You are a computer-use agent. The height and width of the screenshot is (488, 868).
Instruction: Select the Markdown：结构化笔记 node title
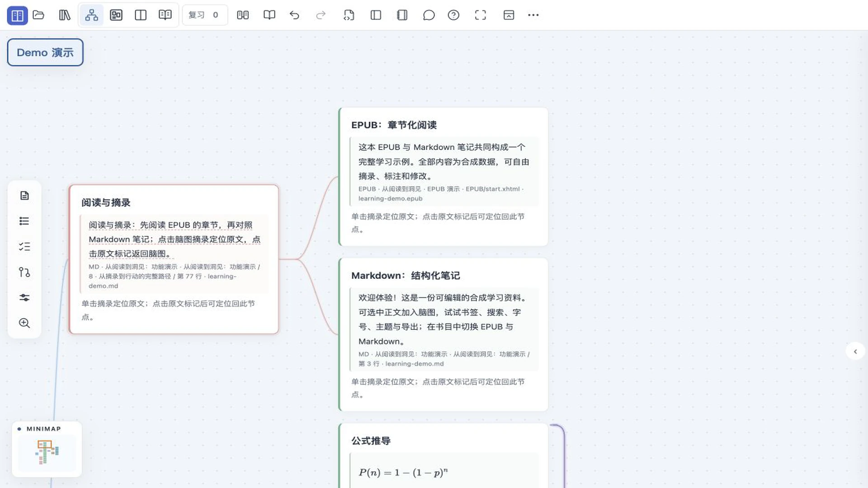tap(406, 276)
